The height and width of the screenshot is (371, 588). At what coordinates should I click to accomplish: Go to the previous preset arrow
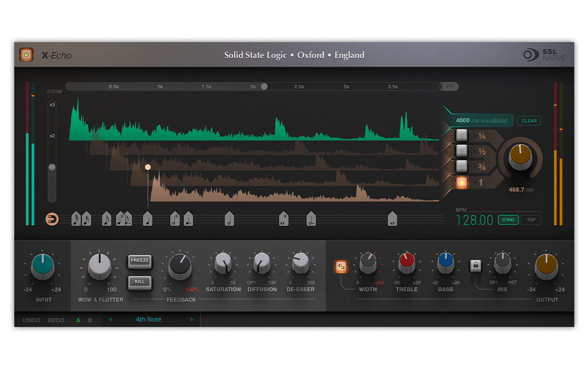(110, 320)
